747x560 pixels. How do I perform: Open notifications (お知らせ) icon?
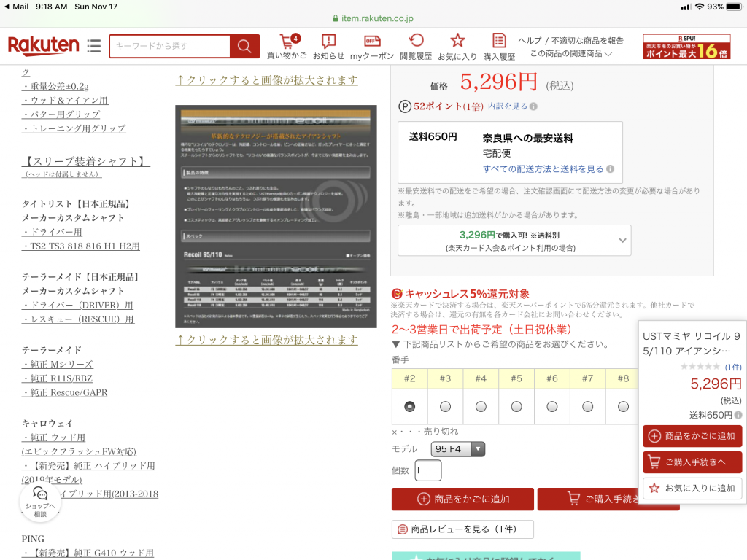328,47
